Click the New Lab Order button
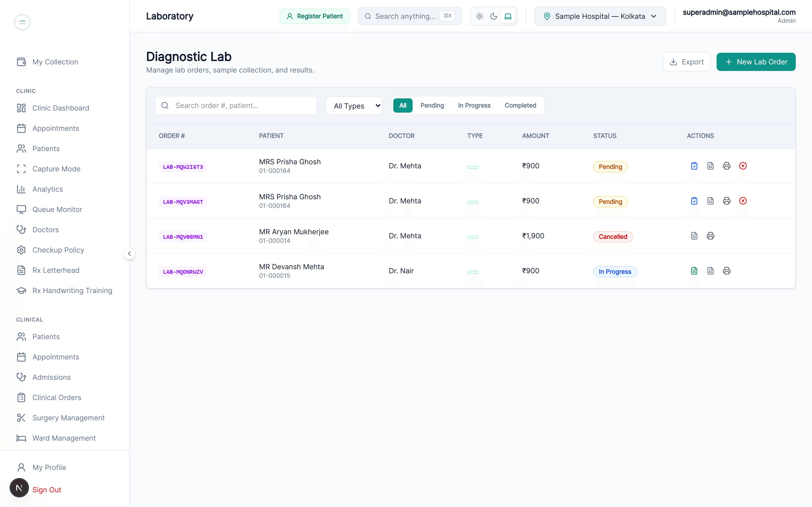This screenshot has width=812, height=507. click(756, 62)
